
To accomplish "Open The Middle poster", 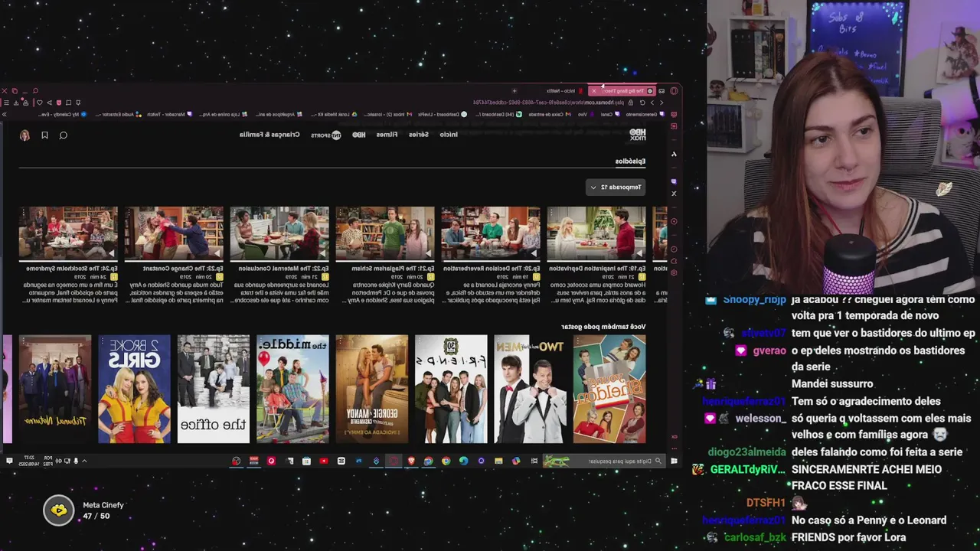I will tap(292, 389).
